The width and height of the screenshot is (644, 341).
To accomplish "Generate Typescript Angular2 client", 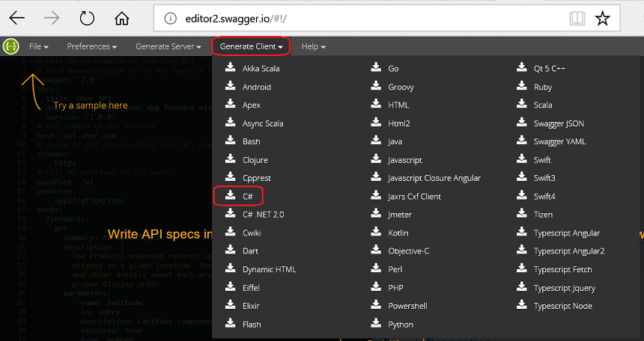I will click(x=569, y=251).
